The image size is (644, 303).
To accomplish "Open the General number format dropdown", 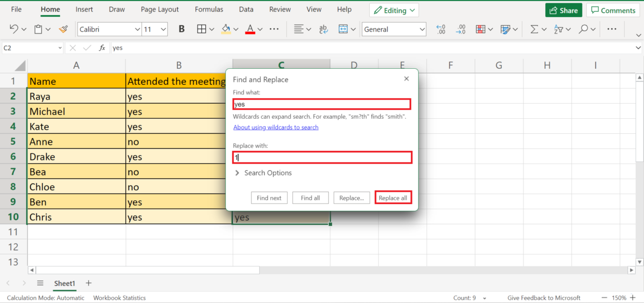I will pyautogui.click(x=422, y=29).
